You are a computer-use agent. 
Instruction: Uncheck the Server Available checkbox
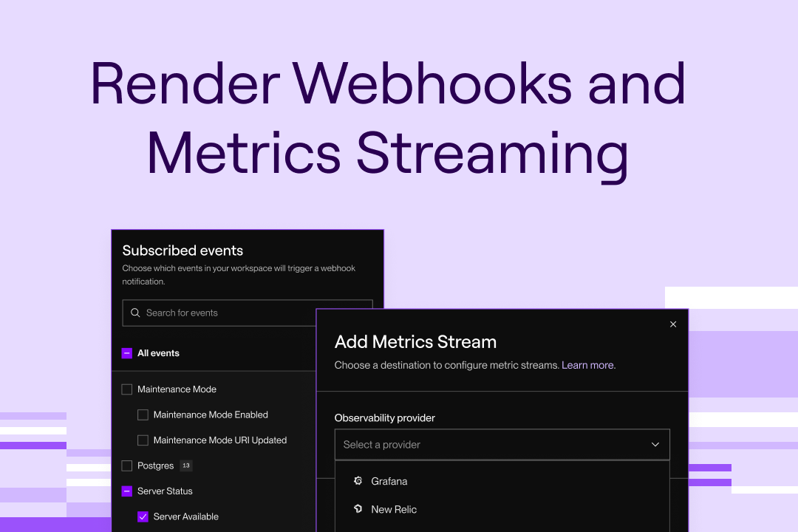click(x=143, y=516)
